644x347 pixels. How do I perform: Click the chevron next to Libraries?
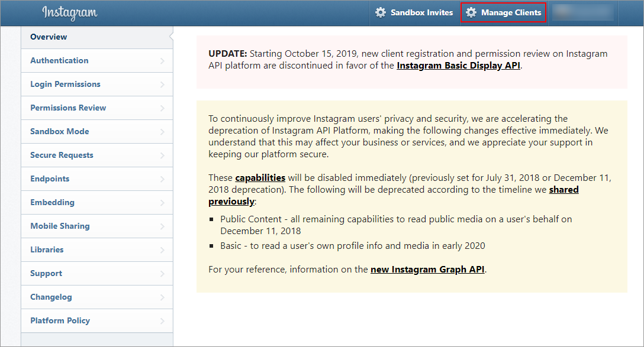tap(162, 250)
